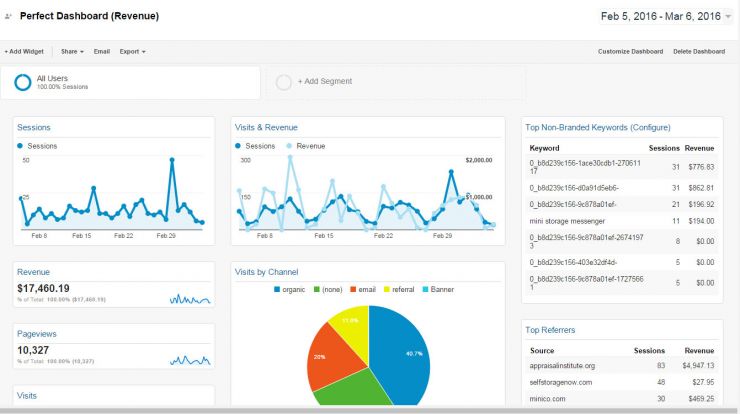Click the mini storage messenger keyword row
This screenshot has width=740, height=414.
[x=622, y=221]
